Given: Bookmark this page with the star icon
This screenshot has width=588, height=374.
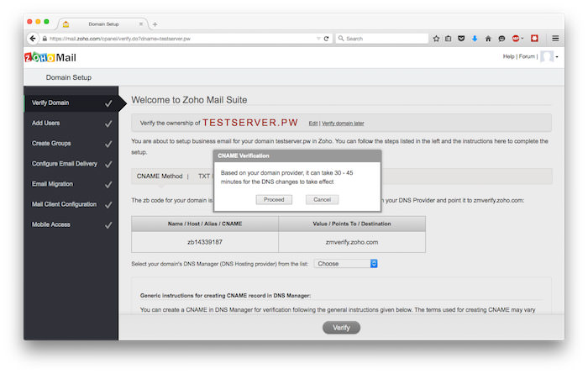Looking at the screenshot, I should coord(436,39).
